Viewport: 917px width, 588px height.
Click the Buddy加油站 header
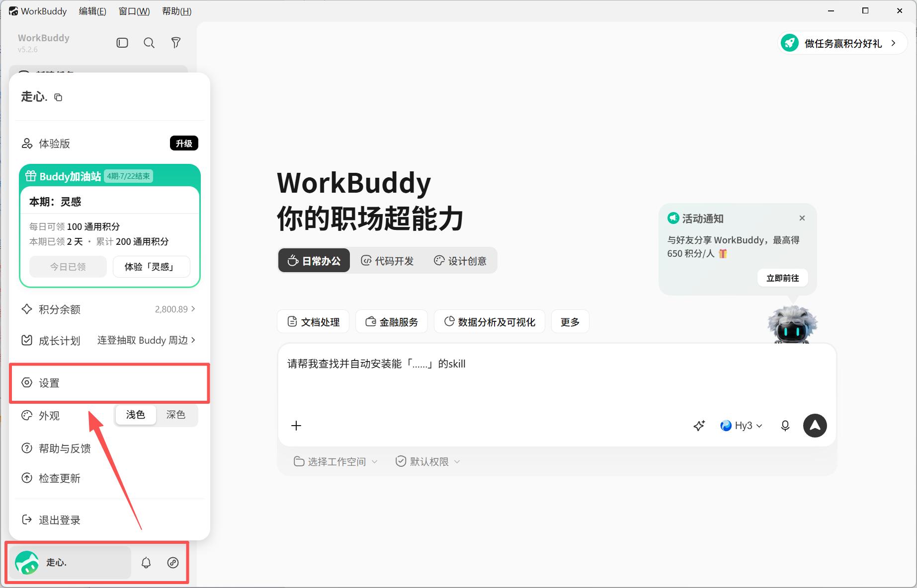click(70, 176)
